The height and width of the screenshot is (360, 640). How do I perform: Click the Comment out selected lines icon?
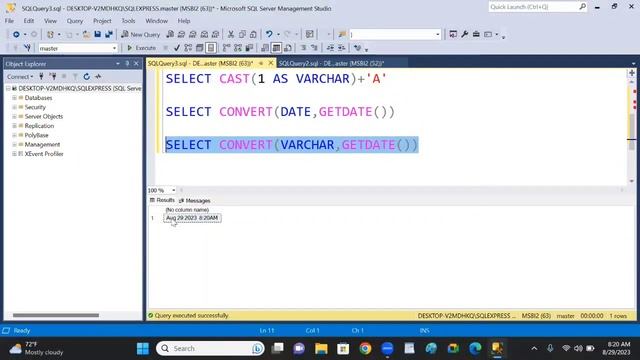[303, 48]
